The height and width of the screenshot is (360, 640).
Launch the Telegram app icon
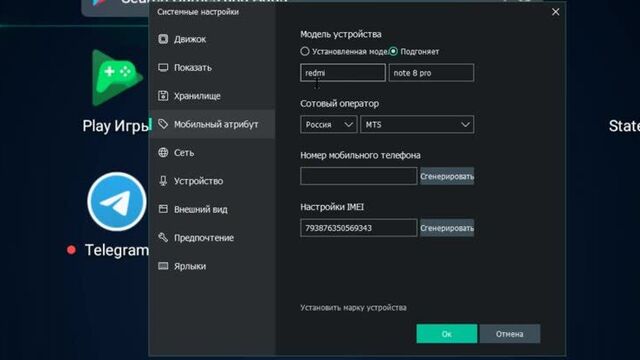[117, 202]
